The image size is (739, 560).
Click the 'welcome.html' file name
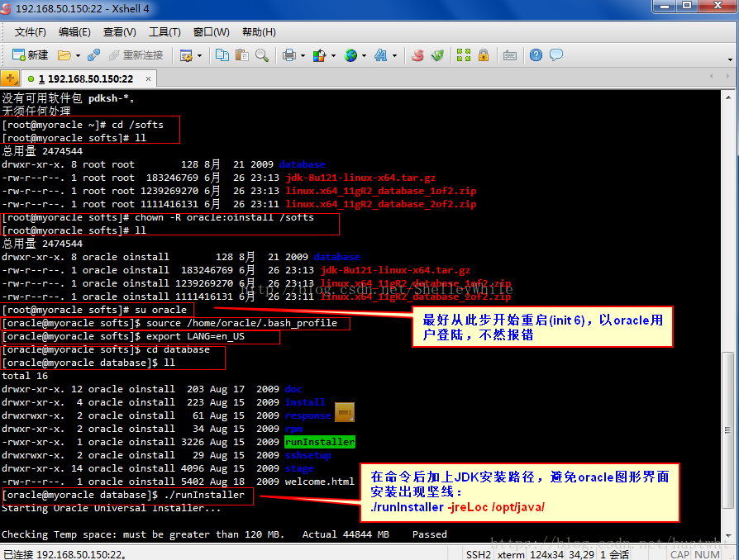[320, 482]
